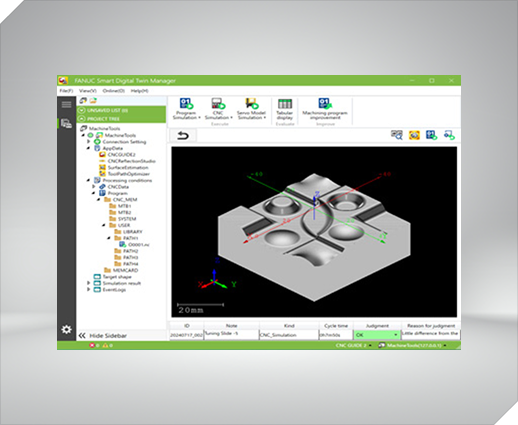The width and height of the screenshot is (518, 425).
Task: Open Program Simulation dropdown arrow
Action: [x=199, y=118]
